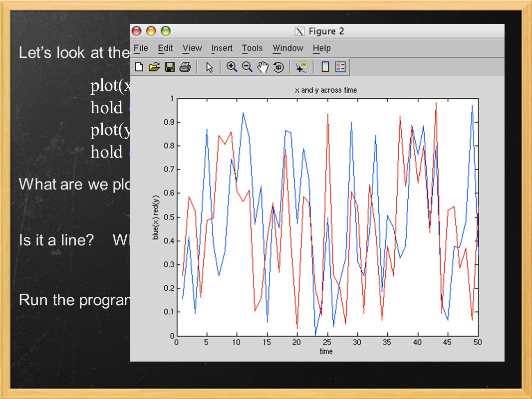Viewport: 532px width, 399px height.
Task: Save the figure with the floppy disk icon
Action: [x=170, y=67]
